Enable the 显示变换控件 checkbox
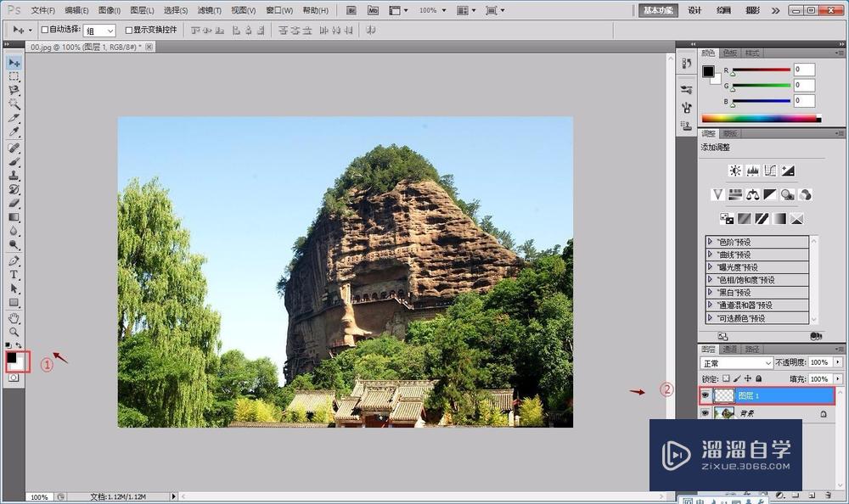Image resolution: width=849 pixels, height=504 pixels. (129, 31)
